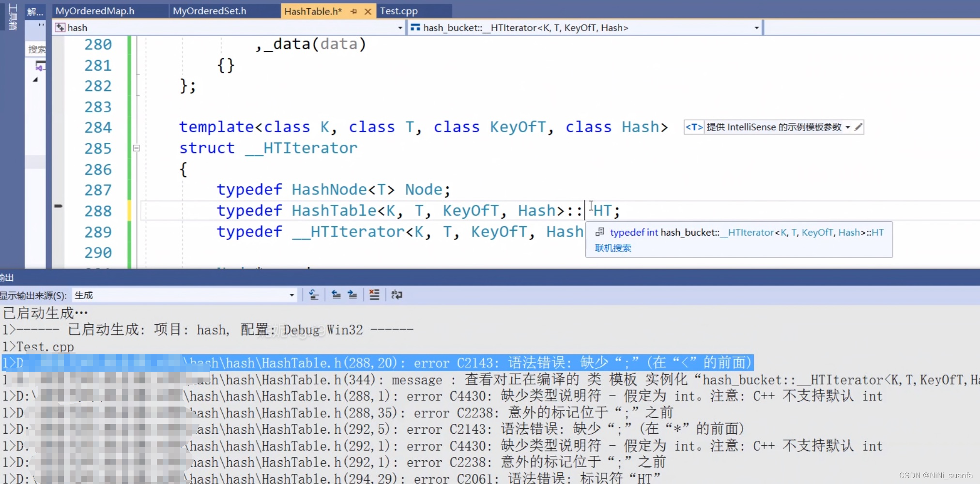Pin the HashTable.h tab
Screen dimensions: 980x484
tap(354, 11)
